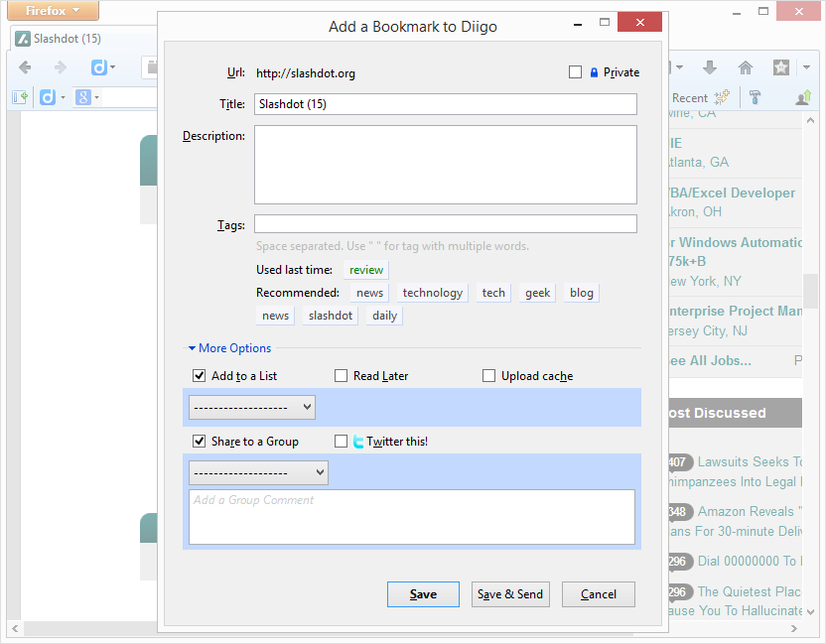826x644 pixels.
Task: Click in the Title input field
Action: (x=446, y=104)
